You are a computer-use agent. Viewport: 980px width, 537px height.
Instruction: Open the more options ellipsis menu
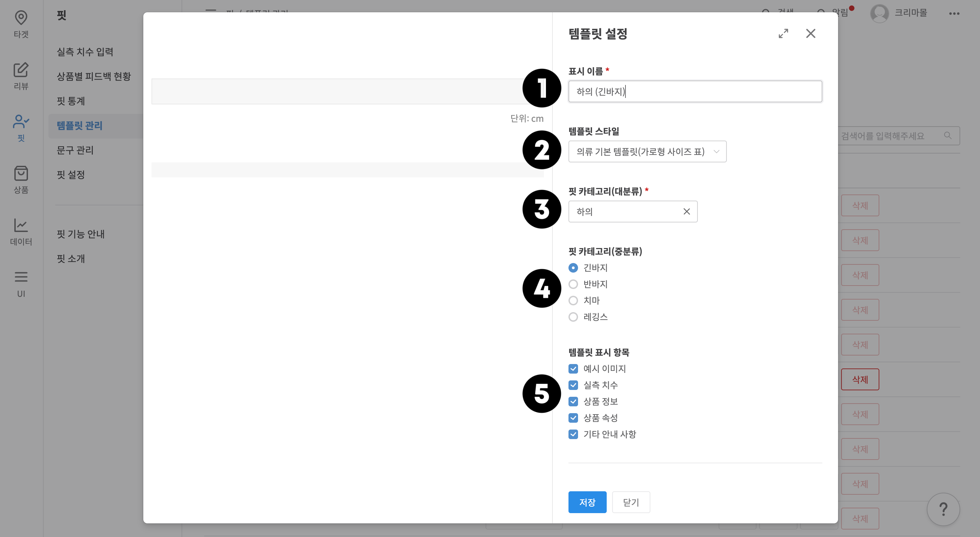click(954, 14)
